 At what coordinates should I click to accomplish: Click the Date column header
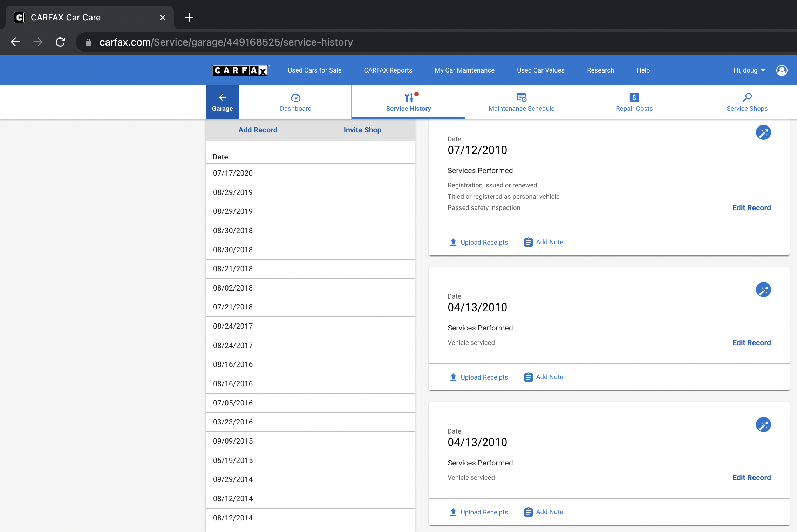tap(220, 157)
